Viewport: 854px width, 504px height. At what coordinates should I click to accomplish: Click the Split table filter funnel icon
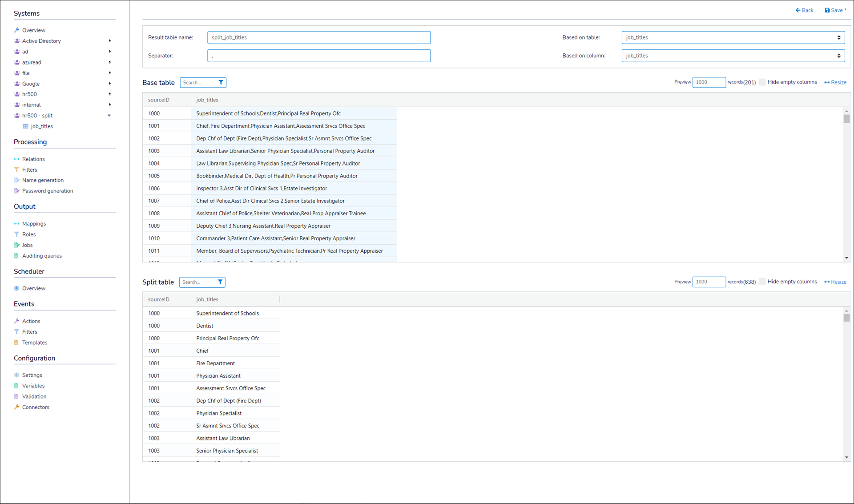(220, 282)
